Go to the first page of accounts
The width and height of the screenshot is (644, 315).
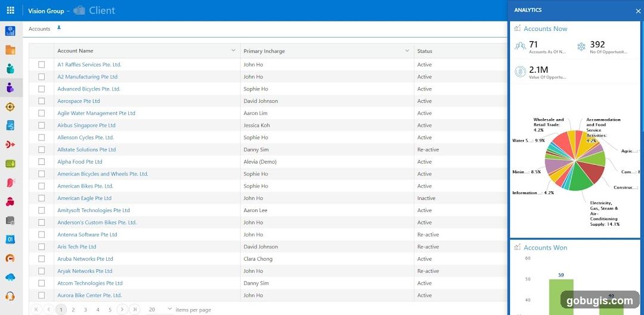tap(36, 309)
